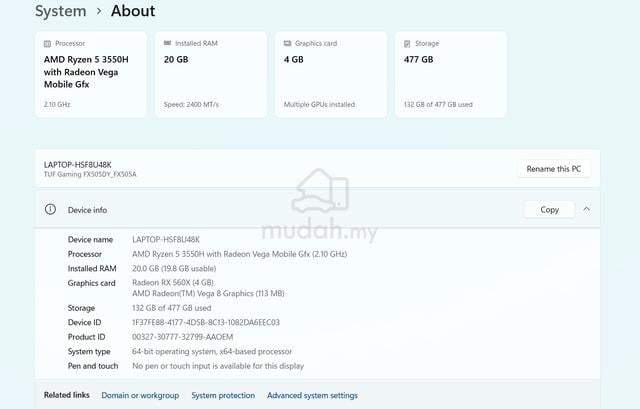Click the Related links label

[67, 395]
